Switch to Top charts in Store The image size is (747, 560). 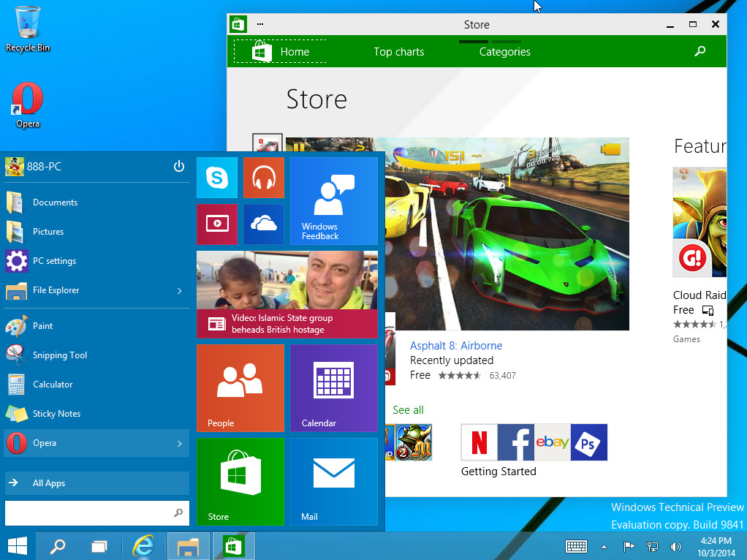(x=399, y=51)
